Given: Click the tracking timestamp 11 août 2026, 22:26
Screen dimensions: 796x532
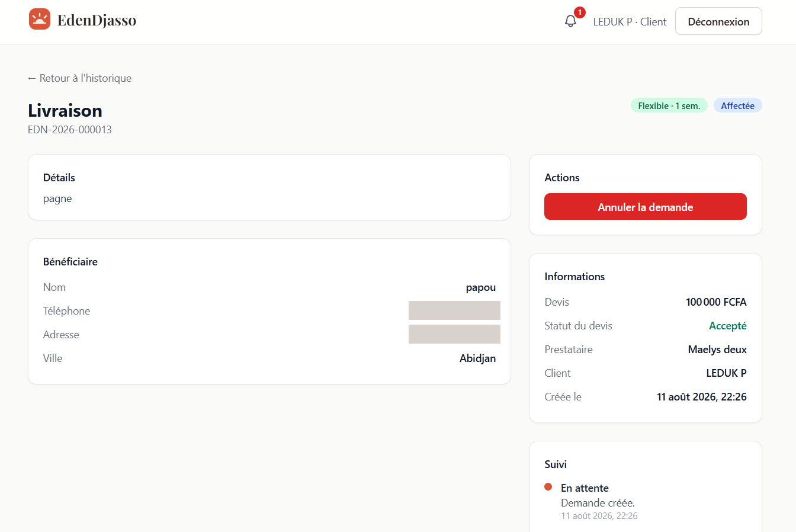Looking at the screenshot, I should (x=599, y=516).
